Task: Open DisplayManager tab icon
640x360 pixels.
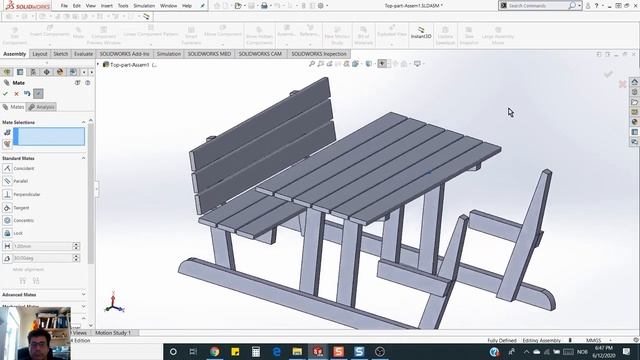Action: click(60, 72)
